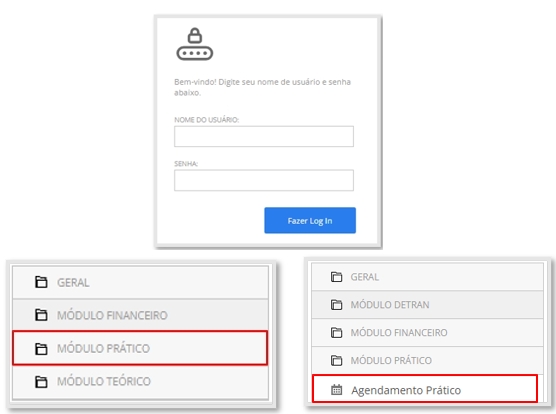Click MÓDULO FINANCEIRO folder icon below MÓDULO DETRAN
This screenshot has width=556, height=414.
(337, 332)
